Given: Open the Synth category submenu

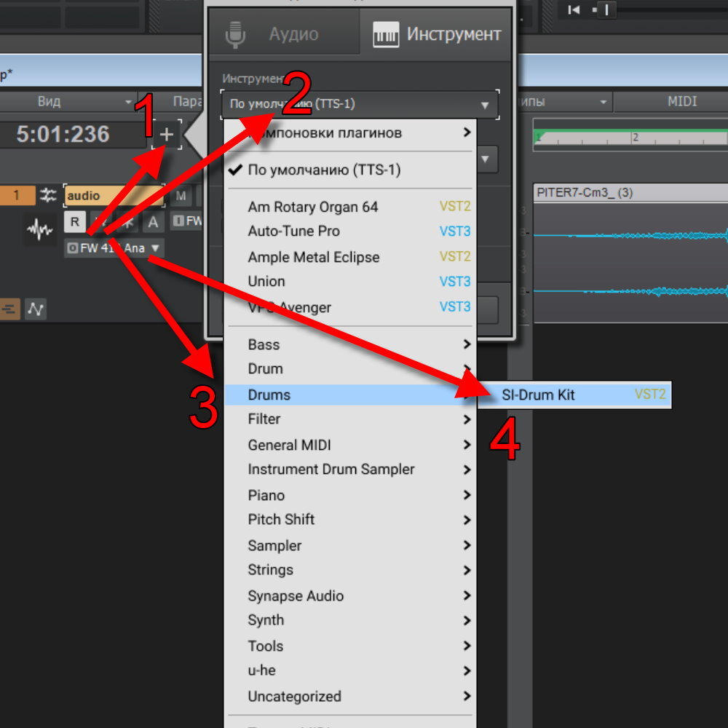Looking at the screenshot, I should coord(351,620).
